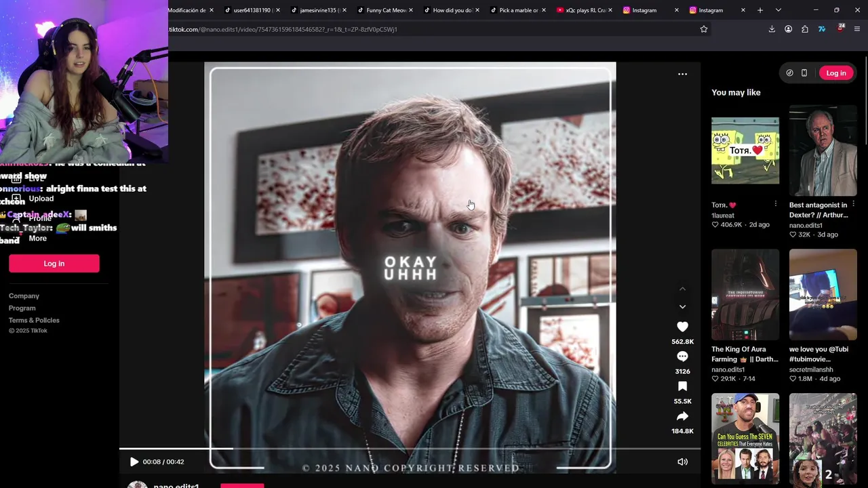Open the Terms & Policies link
This screenshot has height=488, width=868.
tap(34, 321)
